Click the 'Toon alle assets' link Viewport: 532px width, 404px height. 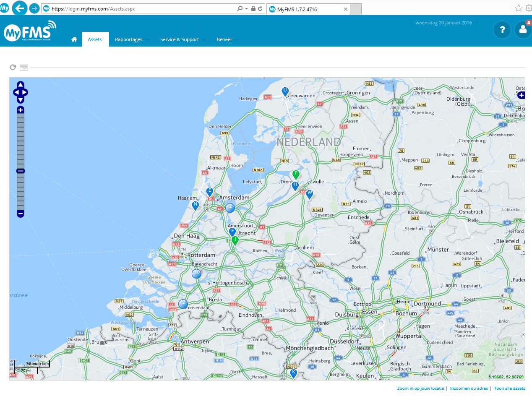pos(509,388)
